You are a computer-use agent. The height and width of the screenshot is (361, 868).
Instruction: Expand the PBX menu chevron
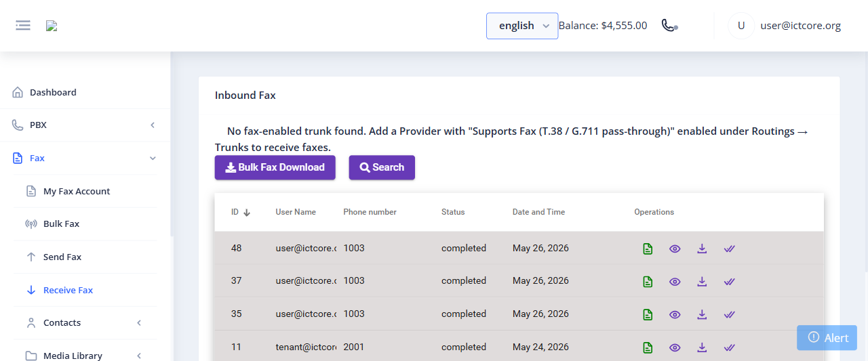pyautogui.click(x=153, y=125)
